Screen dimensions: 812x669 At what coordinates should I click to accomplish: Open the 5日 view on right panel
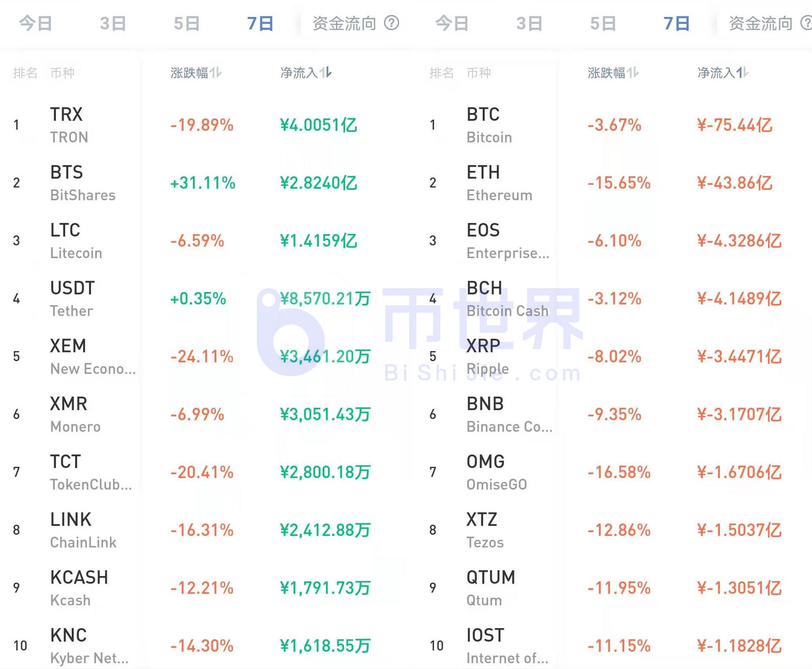(x=603, y=23)
